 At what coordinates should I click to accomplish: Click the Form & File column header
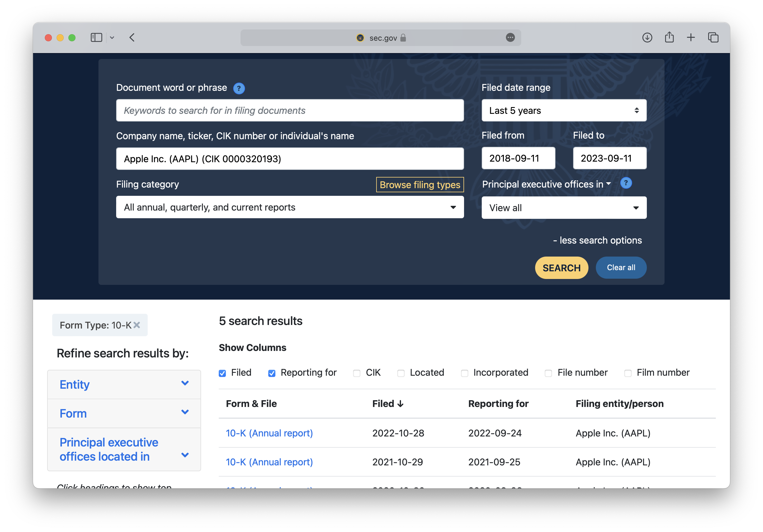[251, 404]
